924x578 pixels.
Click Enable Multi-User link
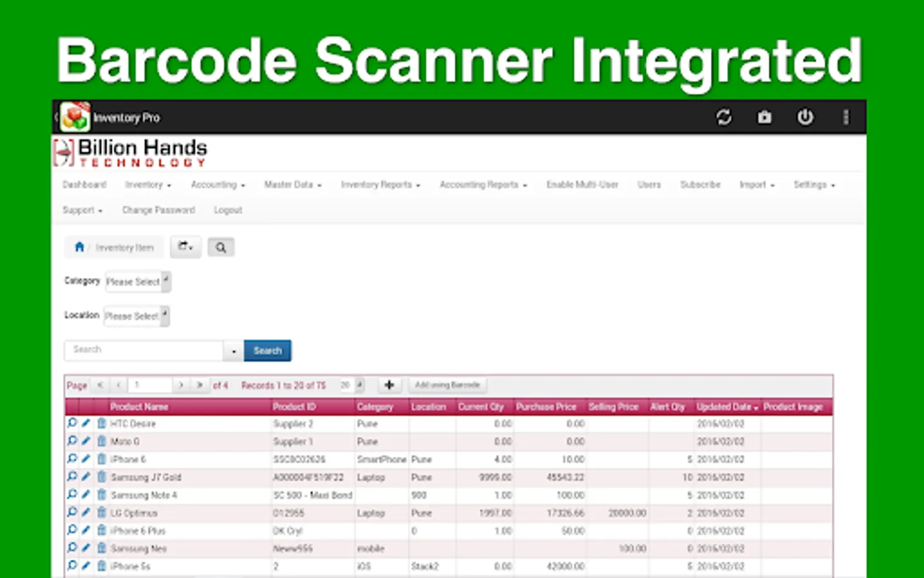coord(582,185)
